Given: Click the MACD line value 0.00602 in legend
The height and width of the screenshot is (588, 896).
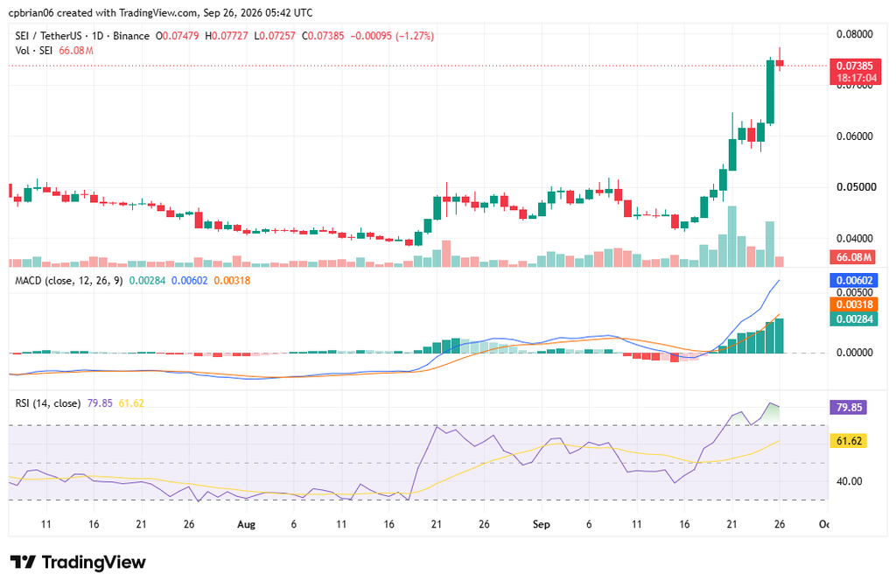Looking at the screenshot, I should point(190,281).
